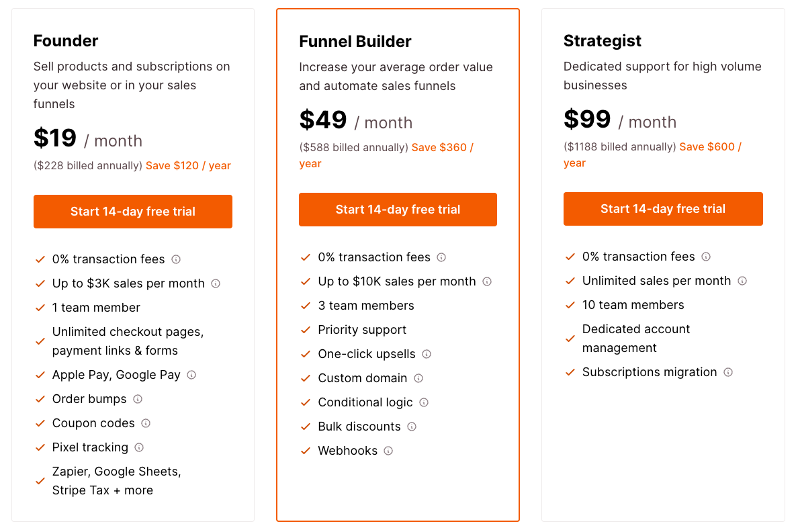
Task: Open Pixel tracking info icon
Action: click(x=139, y=447)
